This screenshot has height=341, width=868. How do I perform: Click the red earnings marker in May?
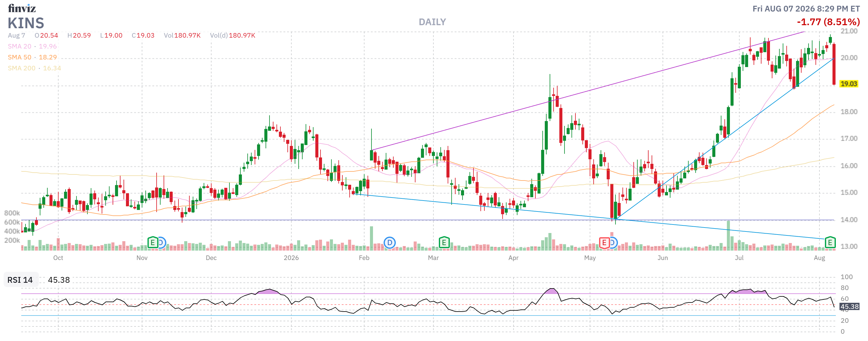(604, 243)
